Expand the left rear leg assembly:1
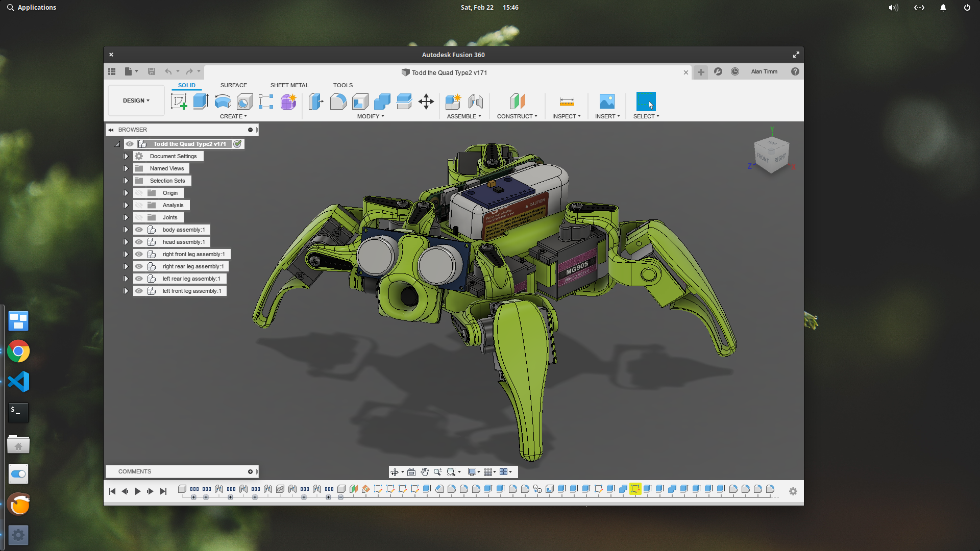This screenshot has height=551, width=980. point(126,278)
